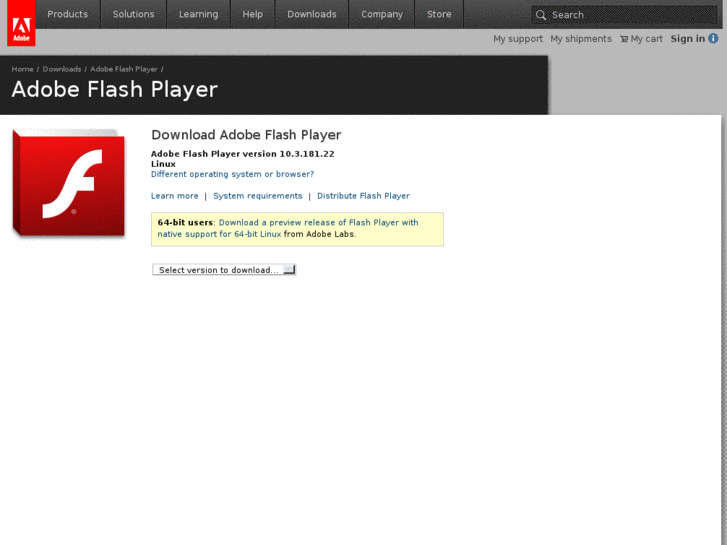The width and height of the screenshot is (727, 545).
Task: Open the Help menu
Action: [253, 14]
